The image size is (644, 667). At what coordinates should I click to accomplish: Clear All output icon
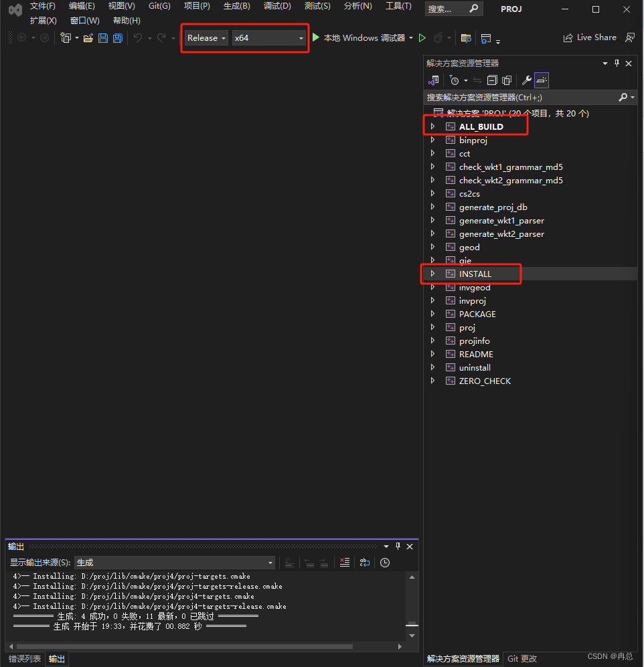coord(344,563)
